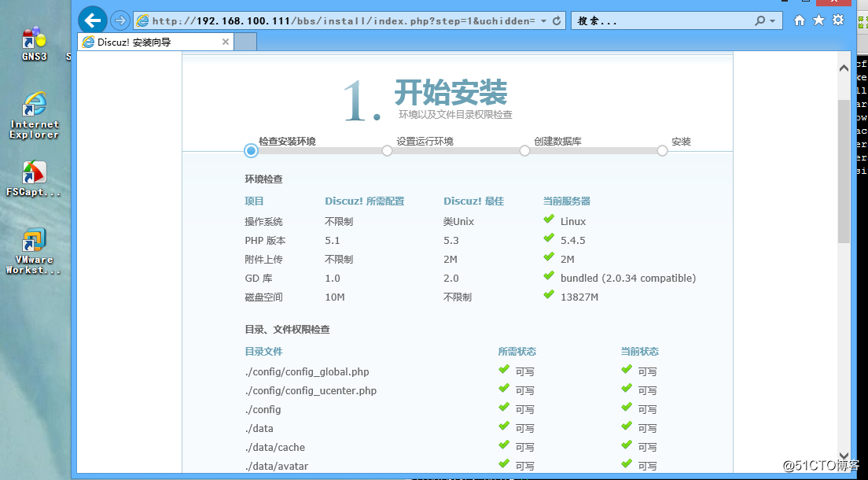Expand the search provider dropdown arrow
Image resolution: width=868 pixels, height=480 pixels.
click(773, 21)
